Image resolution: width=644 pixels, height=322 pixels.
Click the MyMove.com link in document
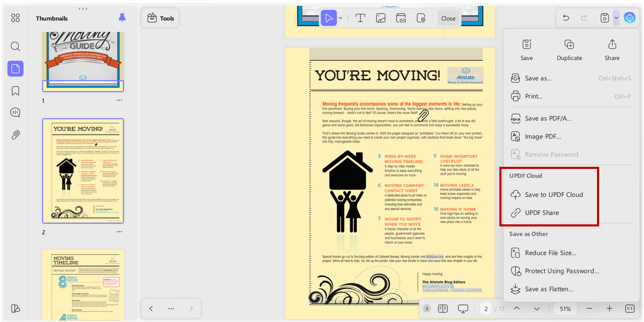click(436, 256)
